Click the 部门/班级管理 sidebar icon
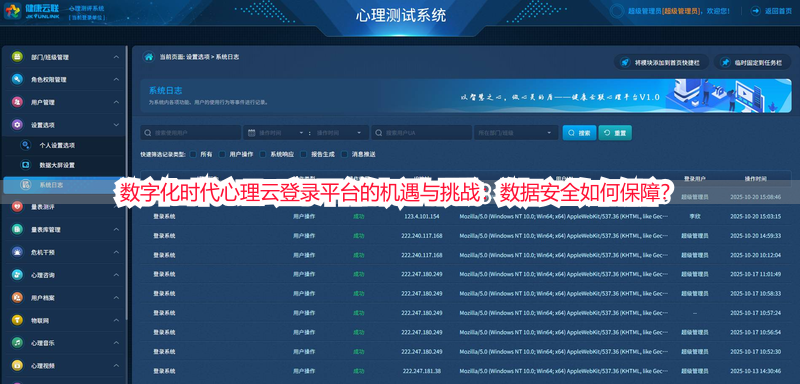 point(17,57)
